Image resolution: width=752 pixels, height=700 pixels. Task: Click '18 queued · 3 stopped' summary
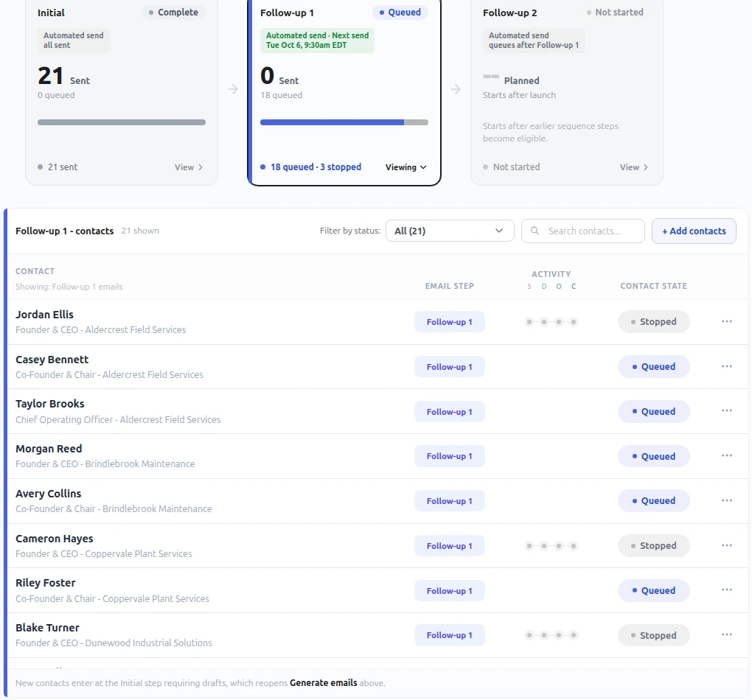[315, 167]
